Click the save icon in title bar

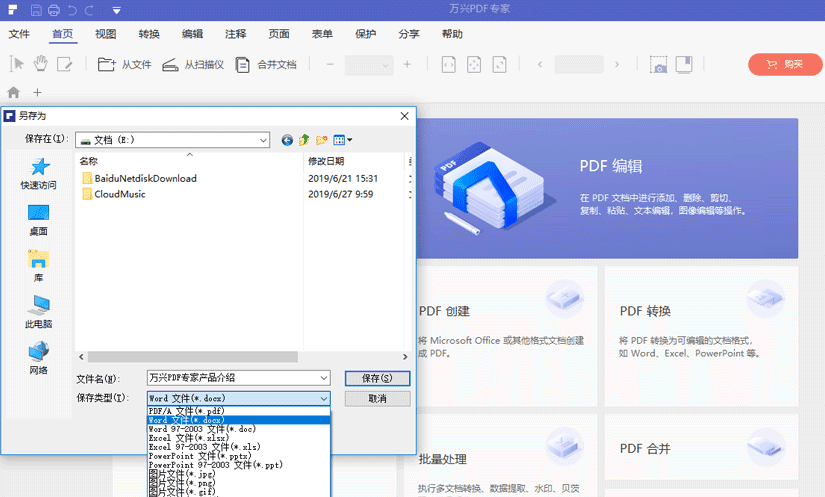(36, 10)
